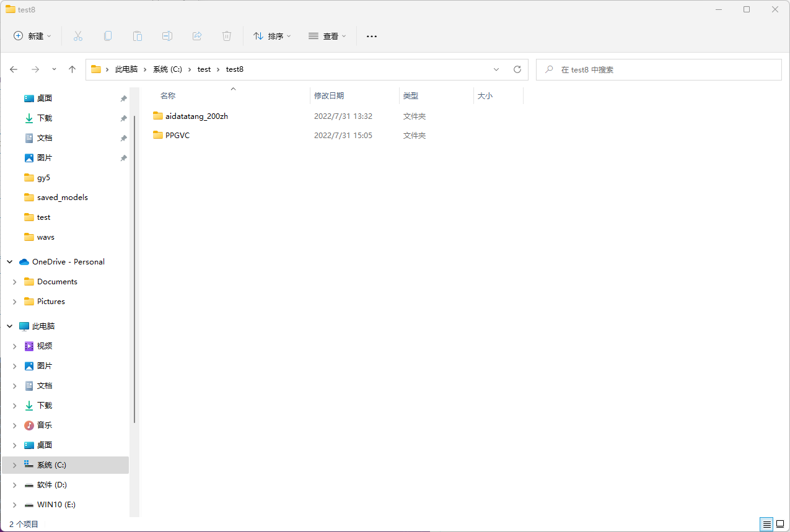Navigate to test in breadcrumb path
The width and height of the screenshot is (790, 532).
coord(204,69)
